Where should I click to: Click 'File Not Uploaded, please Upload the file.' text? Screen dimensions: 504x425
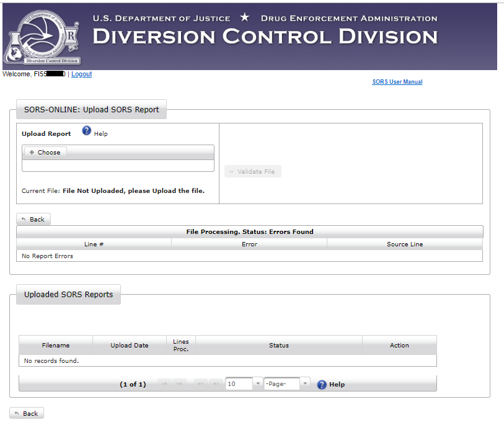pyautogui.click(x=134, y=190)
